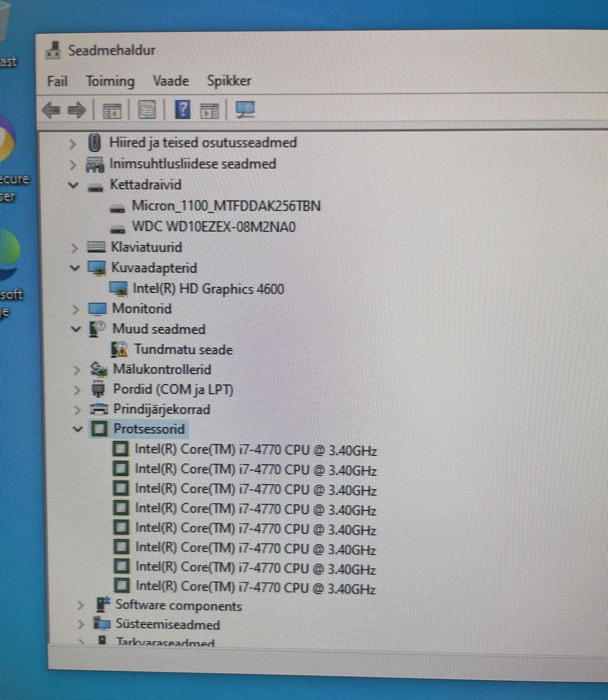The width and height of the screenshot is (608, 700).
Task: Select the Klaviatuurid label
Action: tap(146, 247)
